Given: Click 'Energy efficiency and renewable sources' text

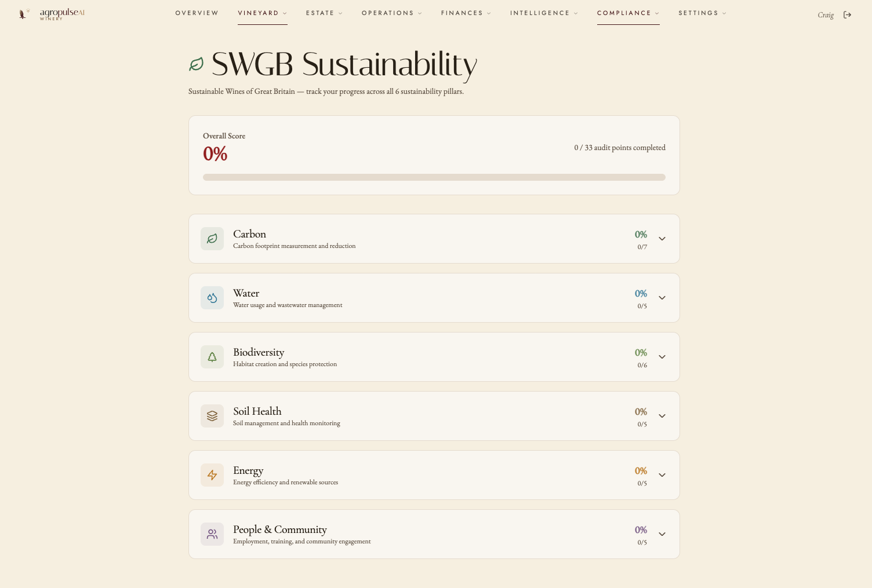Looking at the screenshot, I should pyautogui.click(x=285, y=483).
